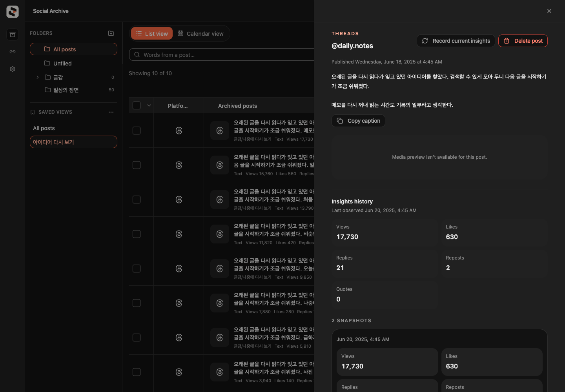Click Threads platform icon in Views 9,850 row

tap(179, 269)
